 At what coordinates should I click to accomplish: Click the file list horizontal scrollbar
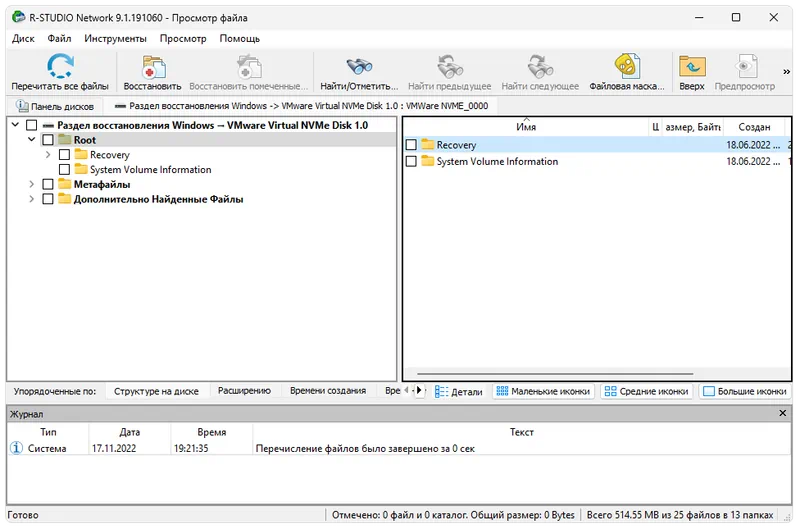[x=555, y=374]
